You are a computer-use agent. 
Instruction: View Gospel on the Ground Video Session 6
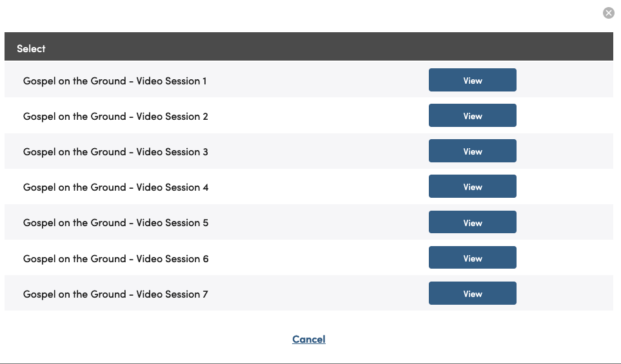coord(473,258)
